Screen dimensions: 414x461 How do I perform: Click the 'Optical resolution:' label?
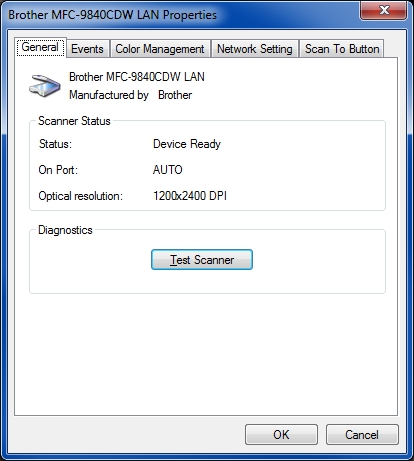(80, 196)
